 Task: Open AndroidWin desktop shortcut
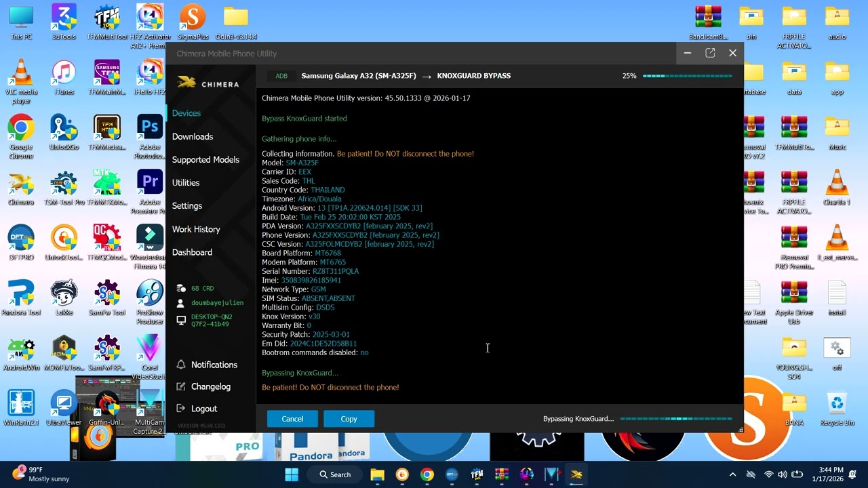(x=21, y=353)
